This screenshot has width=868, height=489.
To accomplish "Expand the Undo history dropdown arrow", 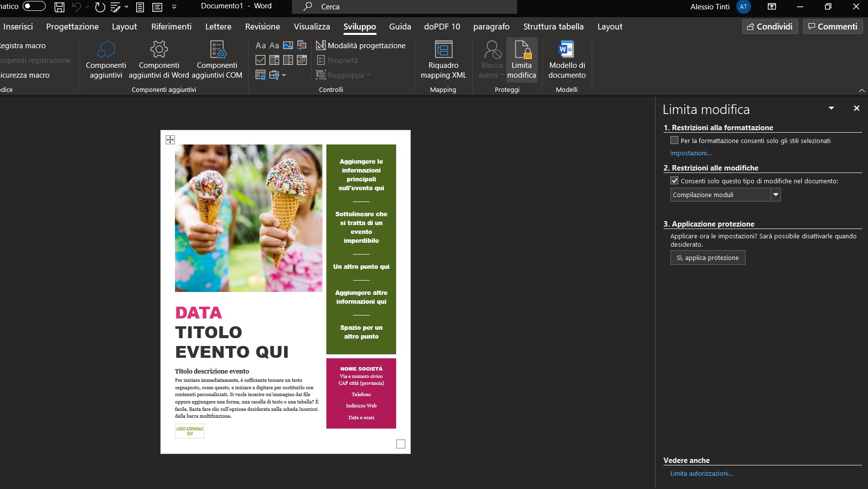I will coord(87,7).
